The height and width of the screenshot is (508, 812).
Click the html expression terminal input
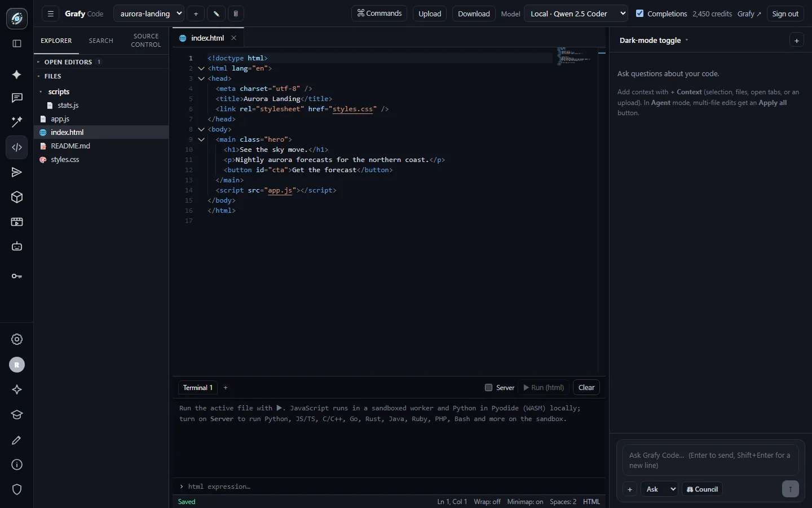[x=389, y=487]
